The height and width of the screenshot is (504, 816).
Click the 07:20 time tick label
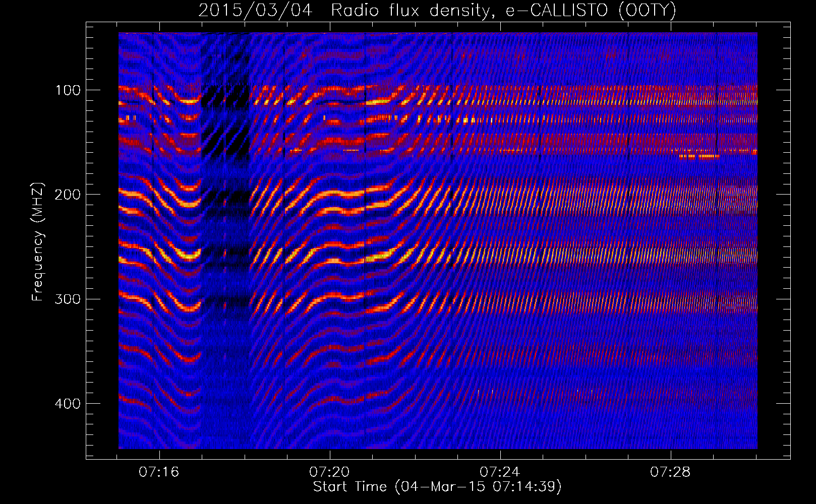330,472
